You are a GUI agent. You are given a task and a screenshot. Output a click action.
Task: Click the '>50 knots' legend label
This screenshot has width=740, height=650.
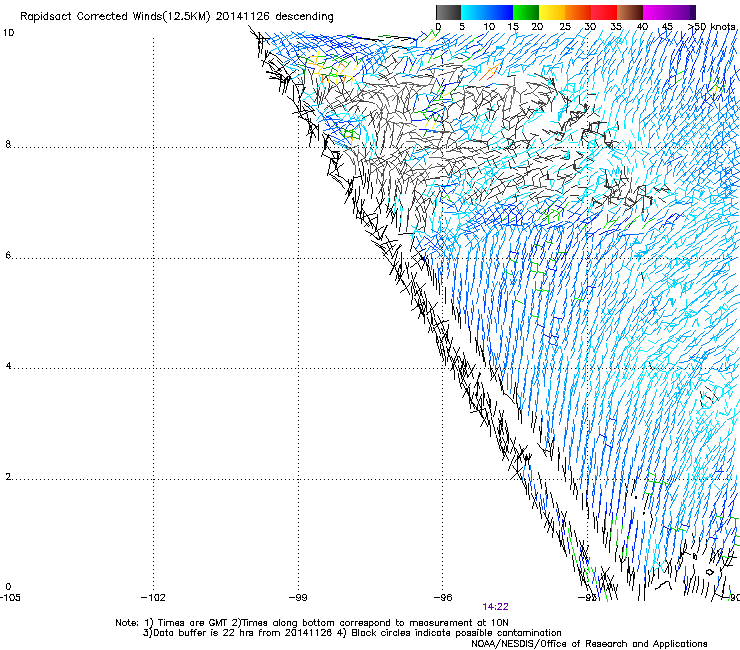712,27
